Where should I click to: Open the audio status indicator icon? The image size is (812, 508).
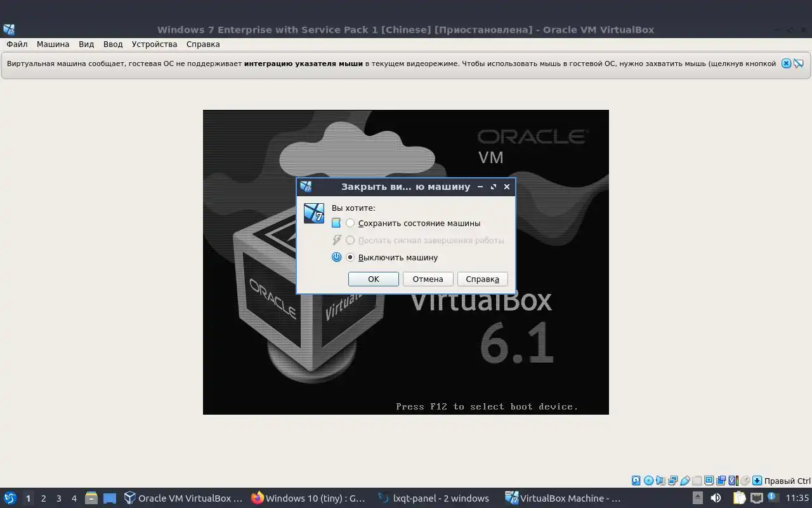(660, 481)
